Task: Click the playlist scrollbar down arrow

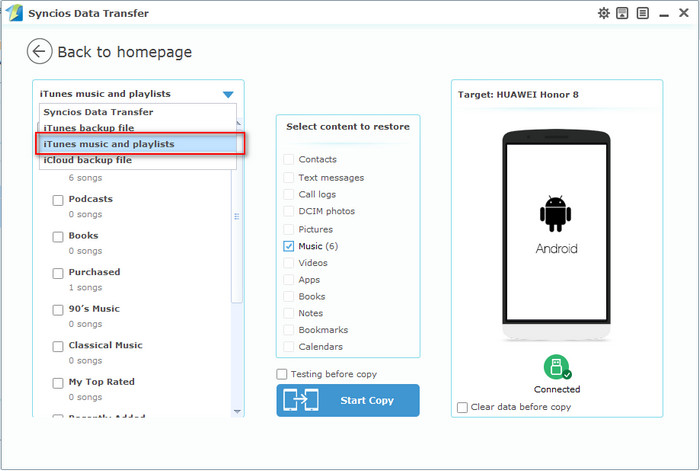Action: point(237,411)
